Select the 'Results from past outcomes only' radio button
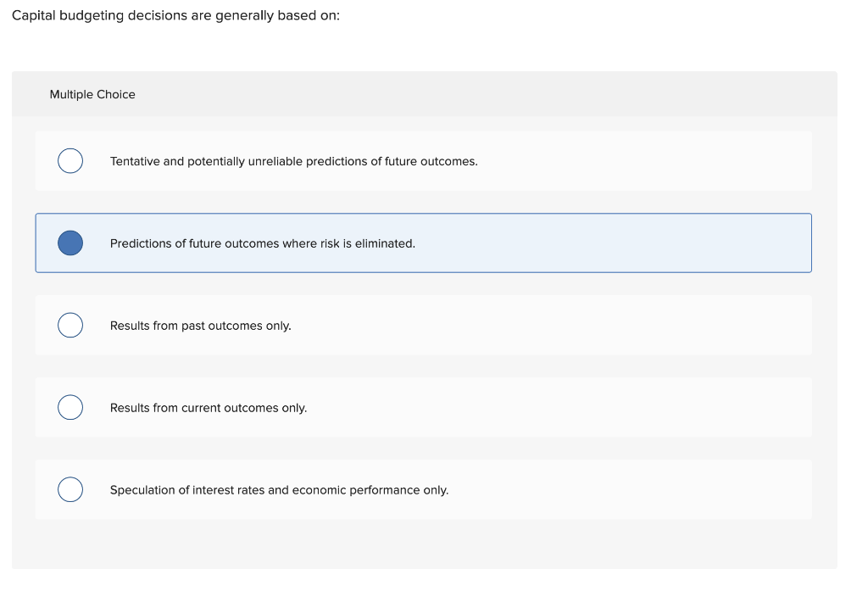This screenshot has width=868, height=597. tap(70, 325)
